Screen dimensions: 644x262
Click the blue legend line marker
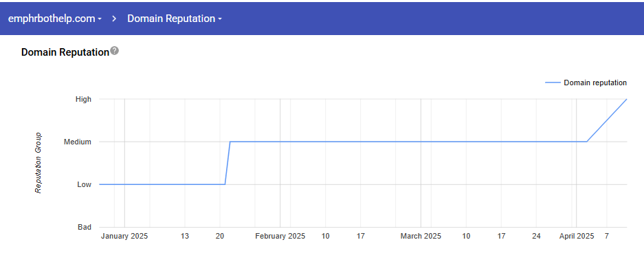pyautogui.click(x=553, y=83)
